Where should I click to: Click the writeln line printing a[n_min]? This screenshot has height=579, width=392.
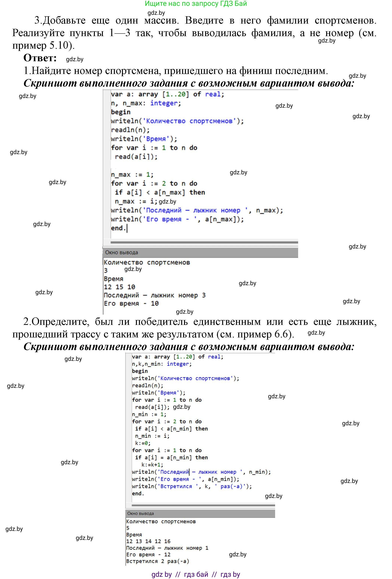tap(185, 479)
